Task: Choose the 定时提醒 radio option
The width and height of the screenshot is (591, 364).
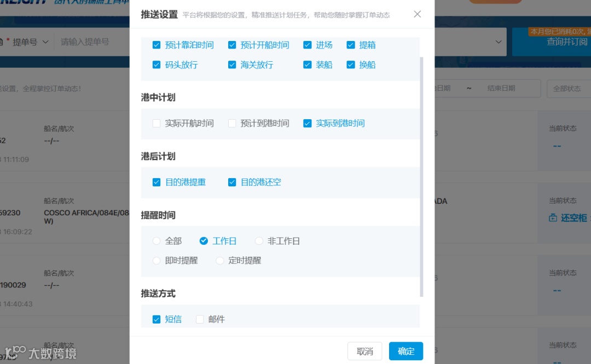Action: pyautogui.click(x=219, y=260)
